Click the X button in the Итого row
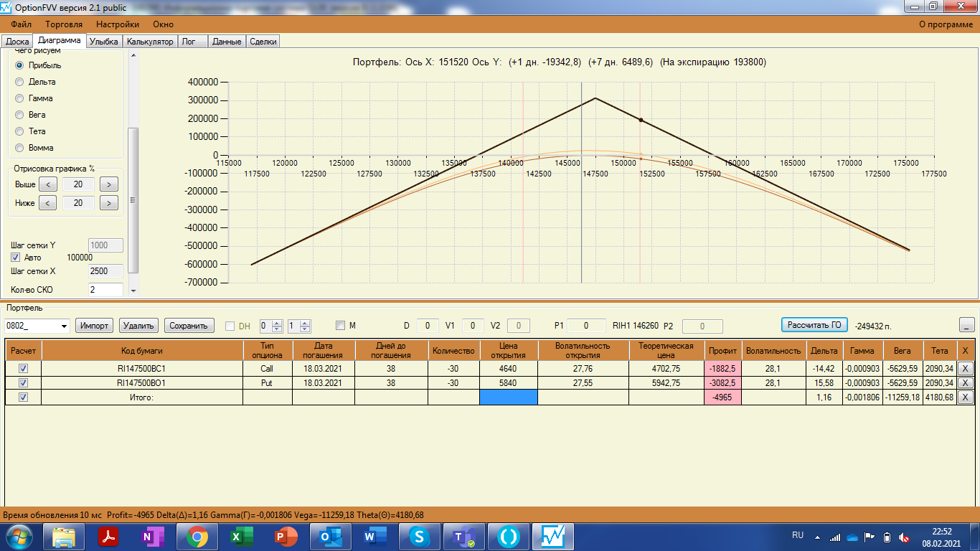 (x=965, y=397)
